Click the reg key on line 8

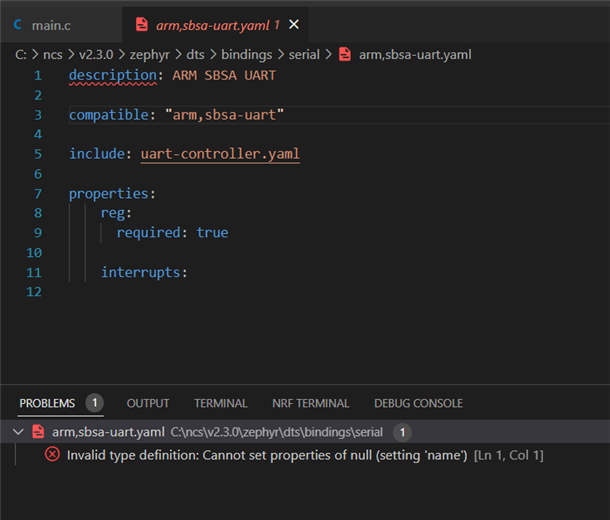pyautogui.click(x=113, y=213)
